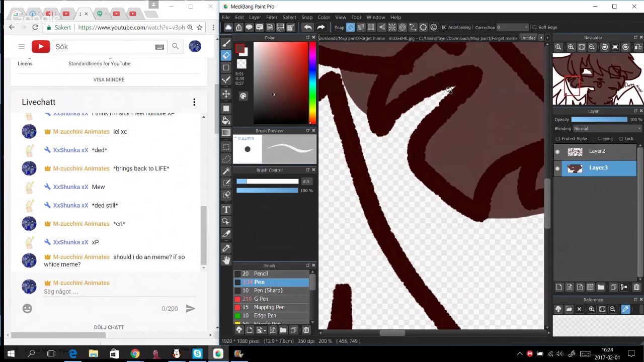Select G Pen brush

[x=272, y=299]
